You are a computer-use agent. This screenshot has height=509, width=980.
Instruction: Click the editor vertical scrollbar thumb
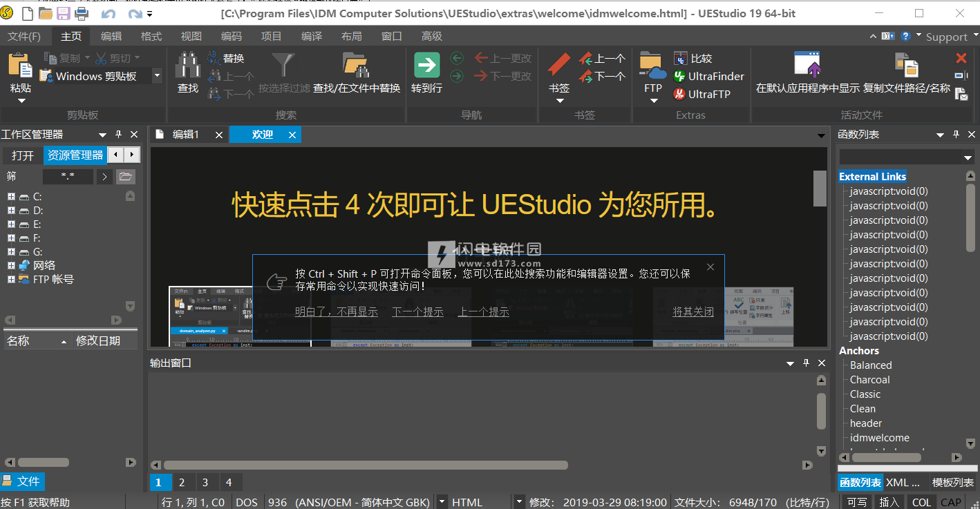pos(820,189)
